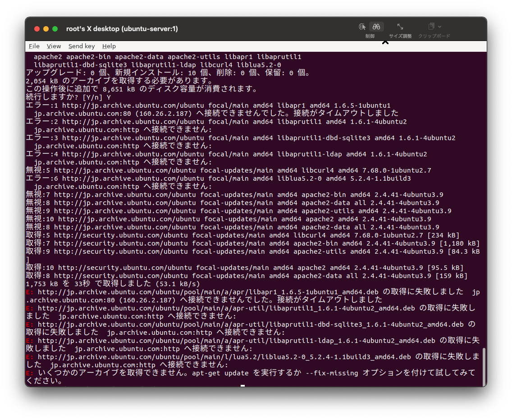Click the 'apache2 apache2-bin apache2-data' package list line
The width and height of the screenshot is (512, 420).
168,57
